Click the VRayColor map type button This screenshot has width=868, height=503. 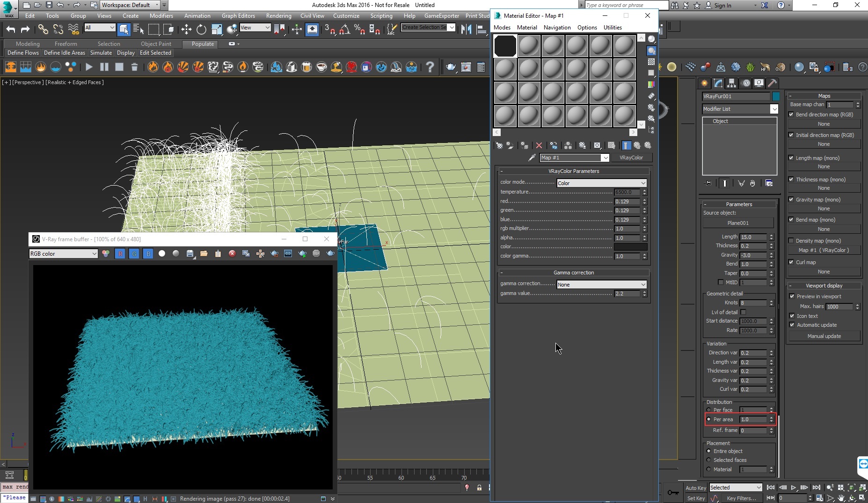(x=631, y=158)
